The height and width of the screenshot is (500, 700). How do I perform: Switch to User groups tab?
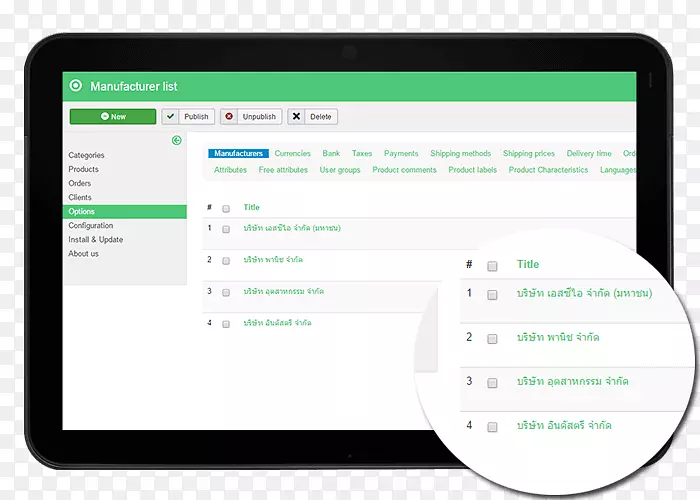(x=340, y=170)
